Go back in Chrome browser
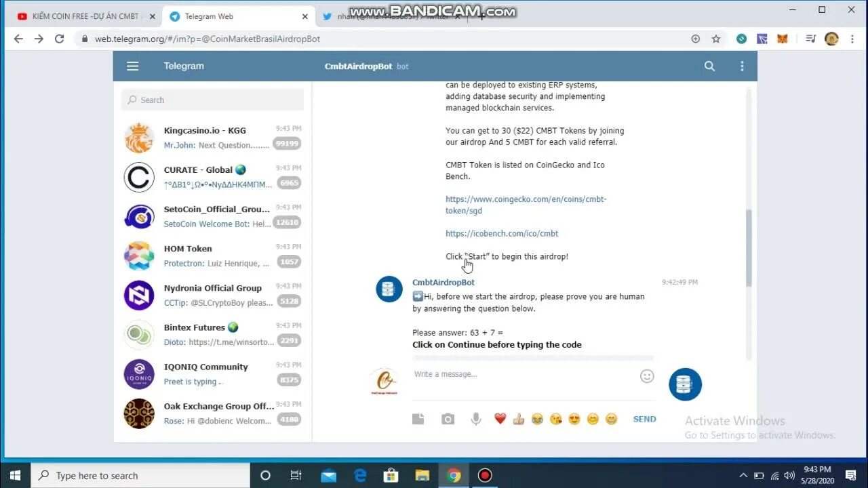The image size is (868, 488). tap(18, 39)
